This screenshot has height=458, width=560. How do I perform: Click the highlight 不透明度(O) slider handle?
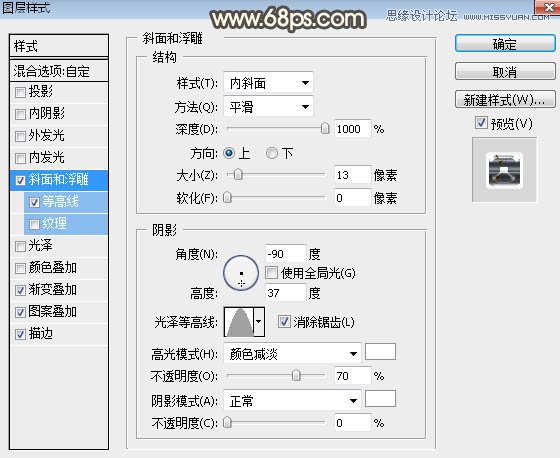click(x=296, y=375)
